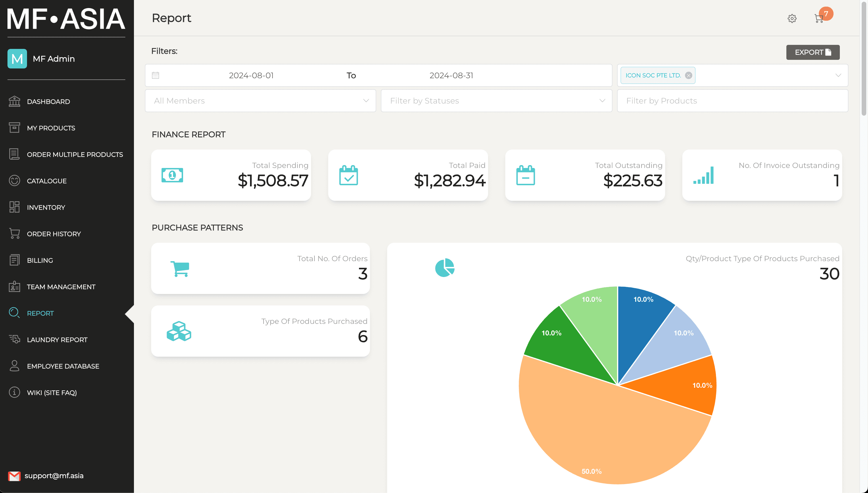Click the Inventory sidebar icon
The height and width of the screenshot is (493, 868).
(14, 207)
